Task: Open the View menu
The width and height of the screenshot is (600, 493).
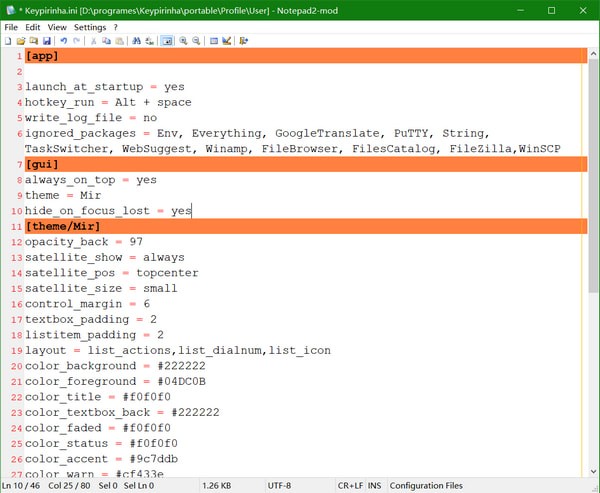Action: tap(58, 27)
